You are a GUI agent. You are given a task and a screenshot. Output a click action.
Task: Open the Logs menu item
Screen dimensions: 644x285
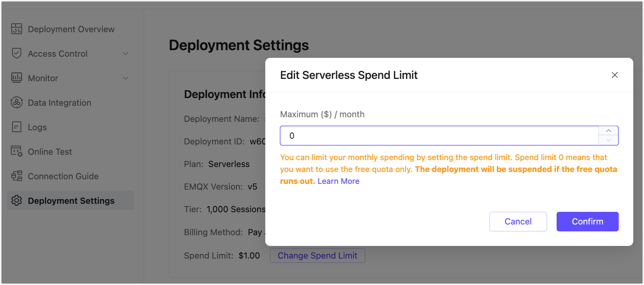[x=37, y=127]
